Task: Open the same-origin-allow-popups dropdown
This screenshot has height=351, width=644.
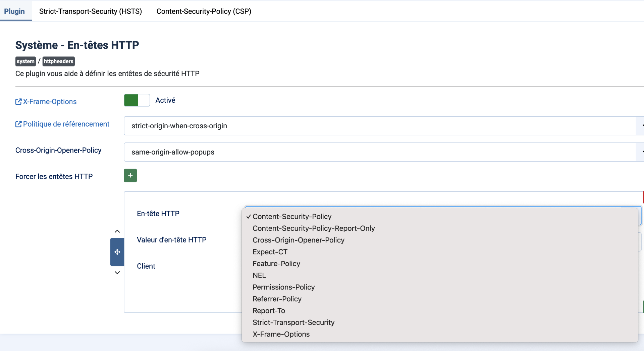Action: tap(382, 152)
